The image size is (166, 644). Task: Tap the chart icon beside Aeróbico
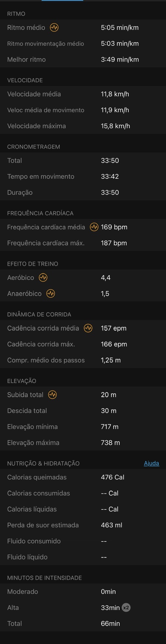[x=43, y=278]
